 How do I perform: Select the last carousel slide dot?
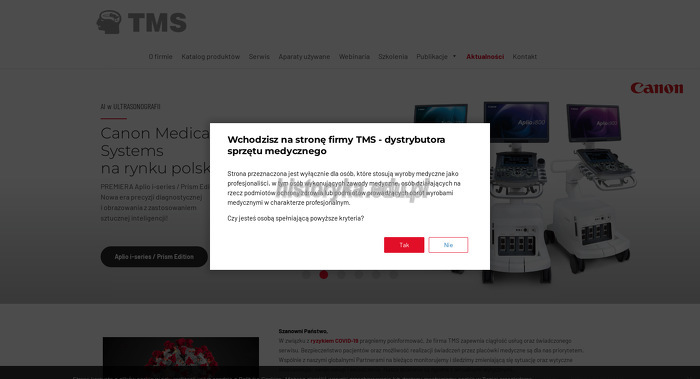pos(393,275)
